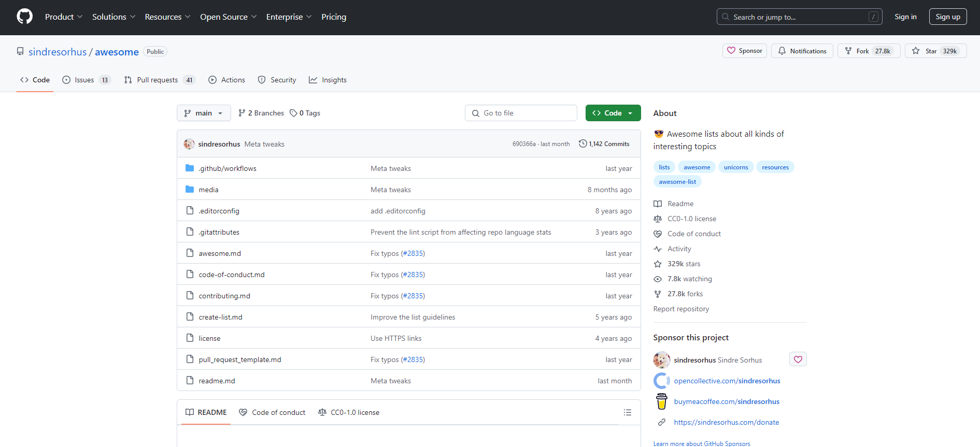Click sindresorhus avatar in commit header
Viewport: 980px width, 447px height.
(189, 144)
